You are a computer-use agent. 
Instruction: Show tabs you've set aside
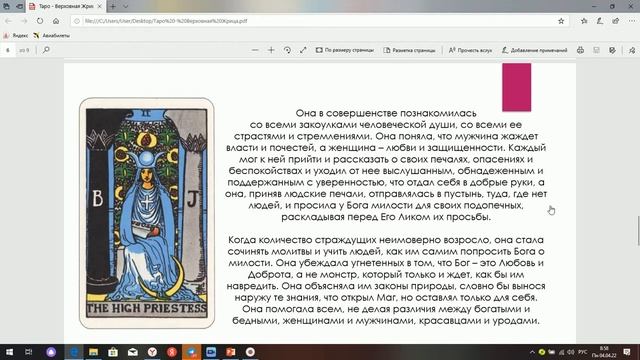click(6, 7)
